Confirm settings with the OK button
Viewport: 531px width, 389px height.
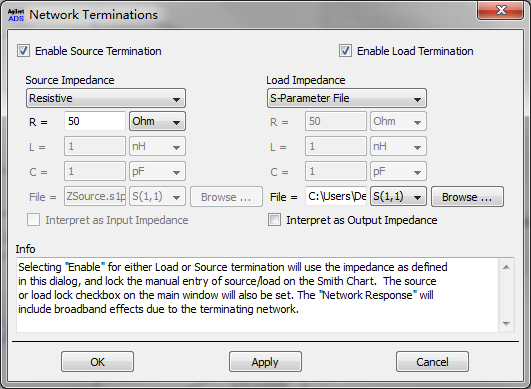click(x=98, y=362)
